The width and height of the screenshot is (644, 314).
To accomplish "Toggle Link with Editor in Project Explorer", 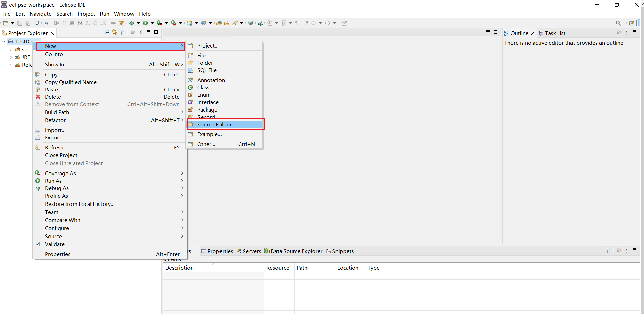I will (114, 32).
